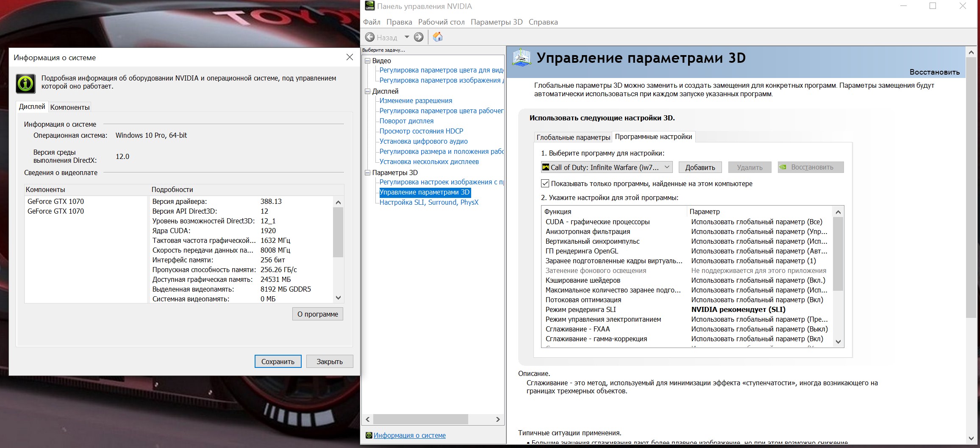Click the Back arrow icon in NVIDIA toolbar
The width and height of the screenshot is (980, 448).
click(x=370, y=37)
